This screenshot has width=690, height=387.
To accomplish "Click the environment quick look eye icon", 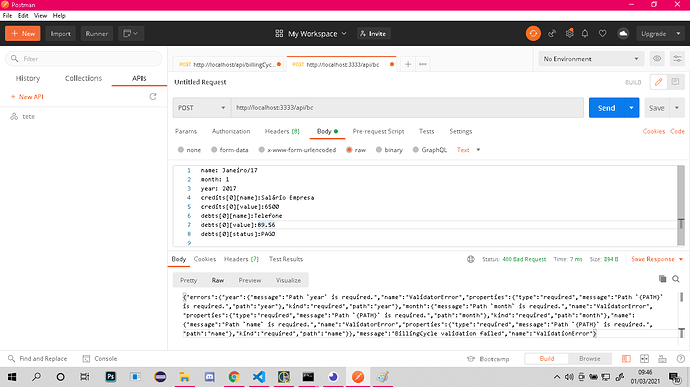I will coord(657,59).
